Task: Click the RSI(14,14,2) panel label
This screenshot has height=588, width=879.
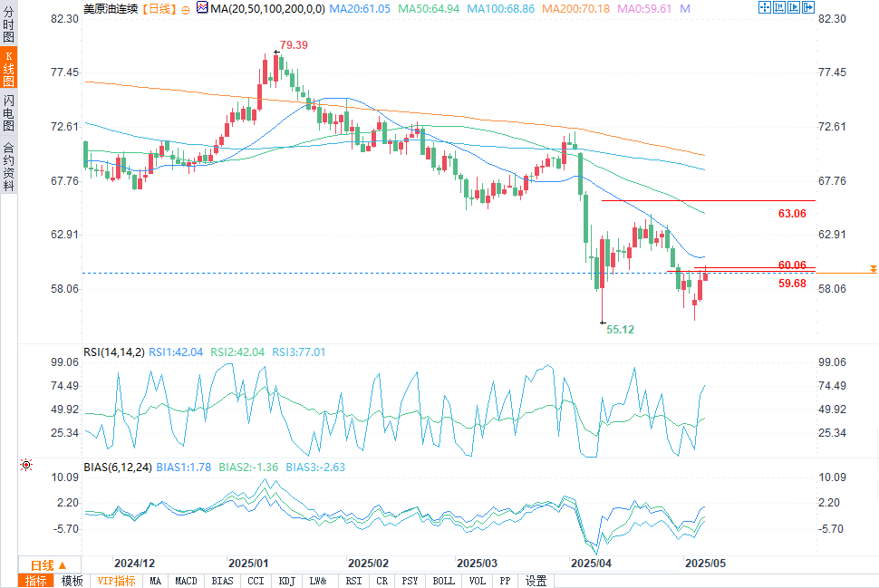Action: tap(114, 352)
